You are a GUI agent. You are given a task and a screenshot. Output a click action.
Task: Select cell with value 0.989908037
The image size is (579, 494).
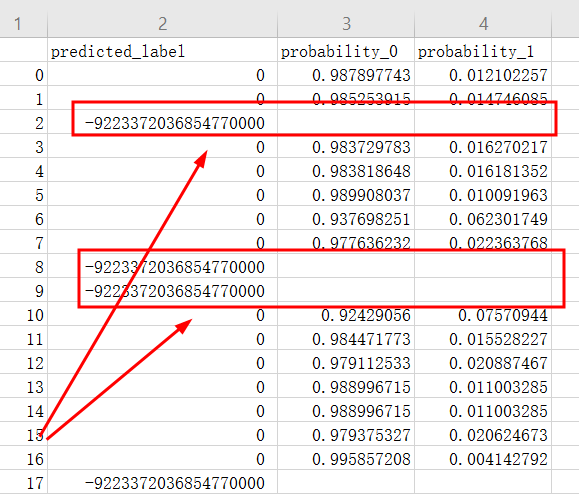click(346, 195)
